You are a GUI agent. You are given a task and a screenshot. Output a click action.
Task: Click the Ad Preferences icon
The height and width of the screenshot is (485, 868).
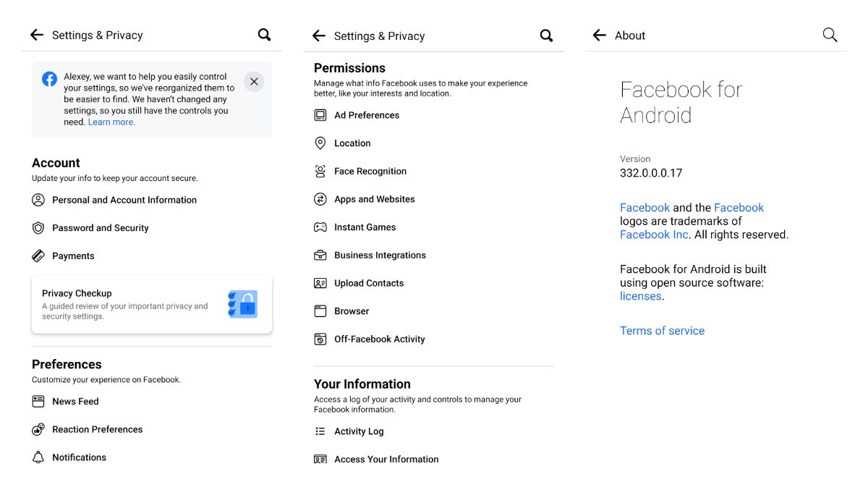(x=320, y=115)
